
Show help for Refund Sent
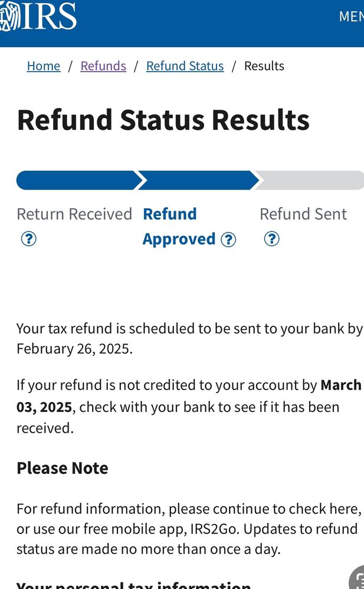pyautogui.click(x=271, y=239)
